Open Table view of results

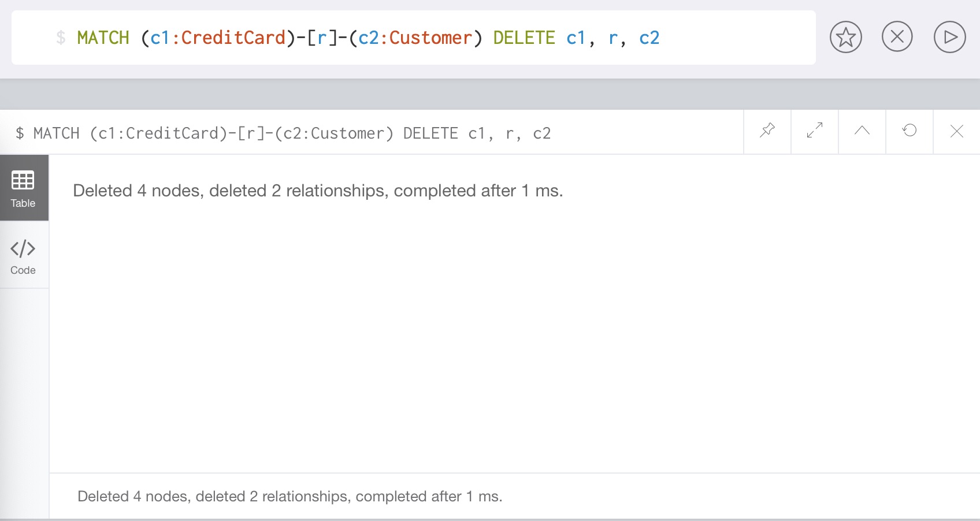[x=23, y=188]
